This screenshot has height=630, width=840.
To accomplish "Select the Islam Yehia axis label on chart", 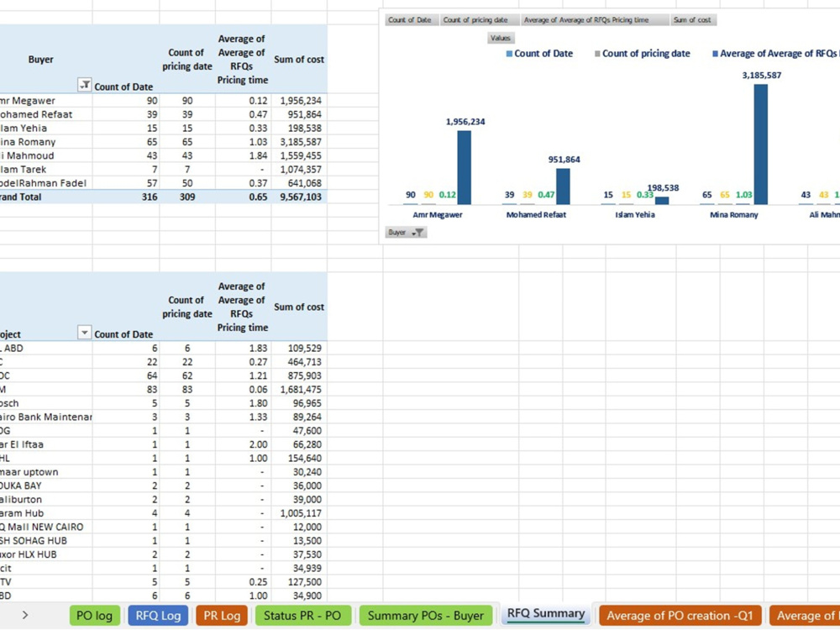I will tap(635, 215).
